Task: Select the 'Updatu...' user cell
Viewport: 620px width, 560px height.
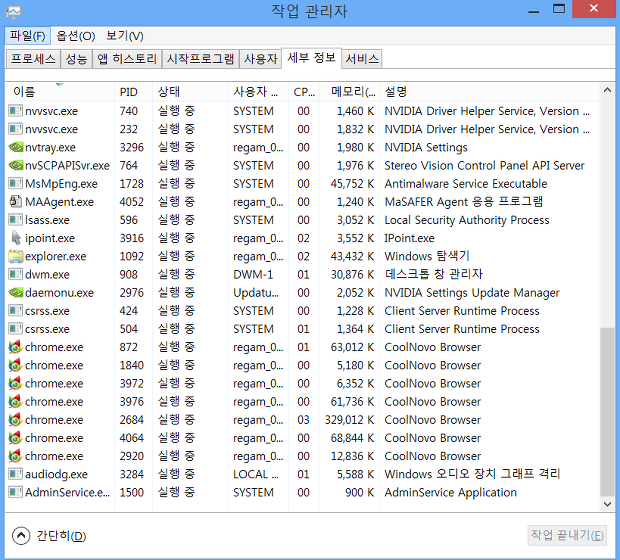Action: 256,293
